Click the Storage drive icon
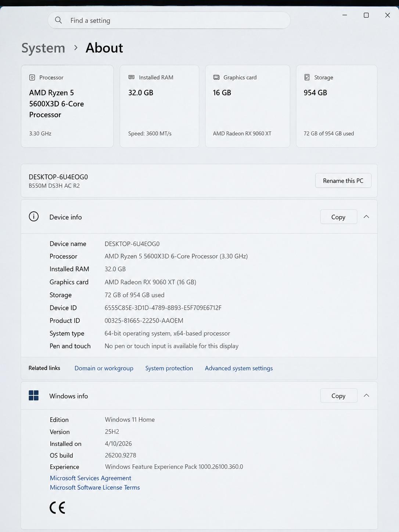399x532 pixels. click(307, 77)
